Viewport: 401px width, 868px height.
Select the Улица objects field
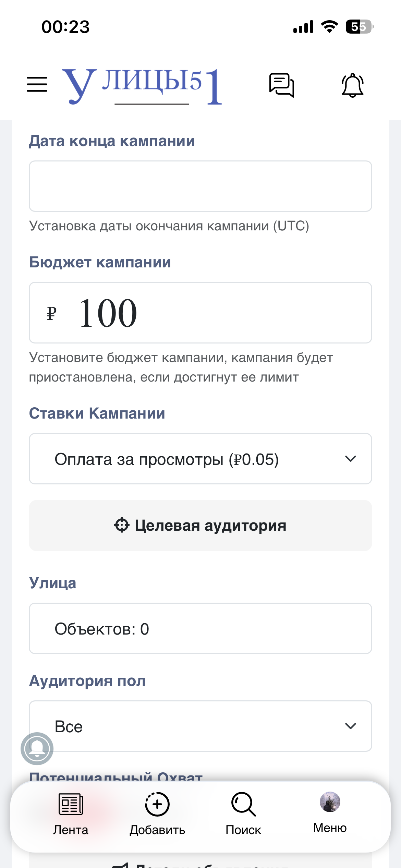(x=200, y=628)
